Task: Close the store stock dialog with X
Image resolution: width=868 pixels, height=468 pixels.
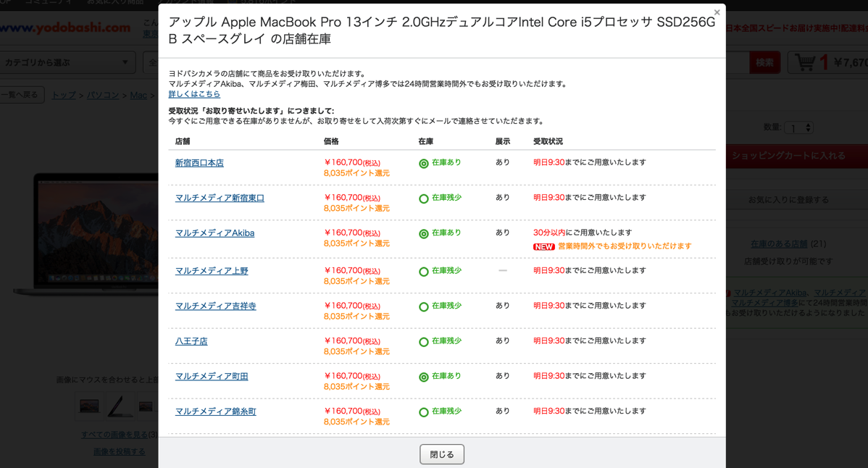Action: coord(717,12)
